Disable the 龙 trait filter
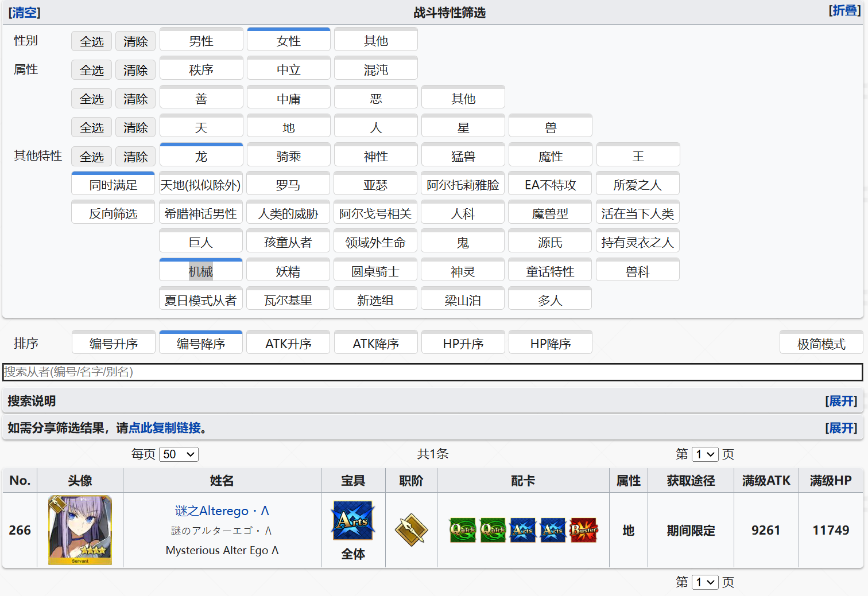The height and width of the screenshot is (596, 868). [x=201, y=155]
